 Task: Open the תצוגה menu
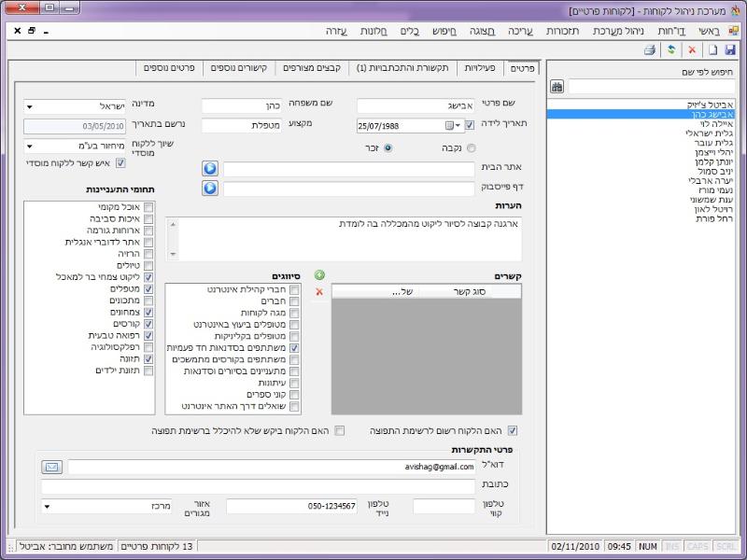482,32
